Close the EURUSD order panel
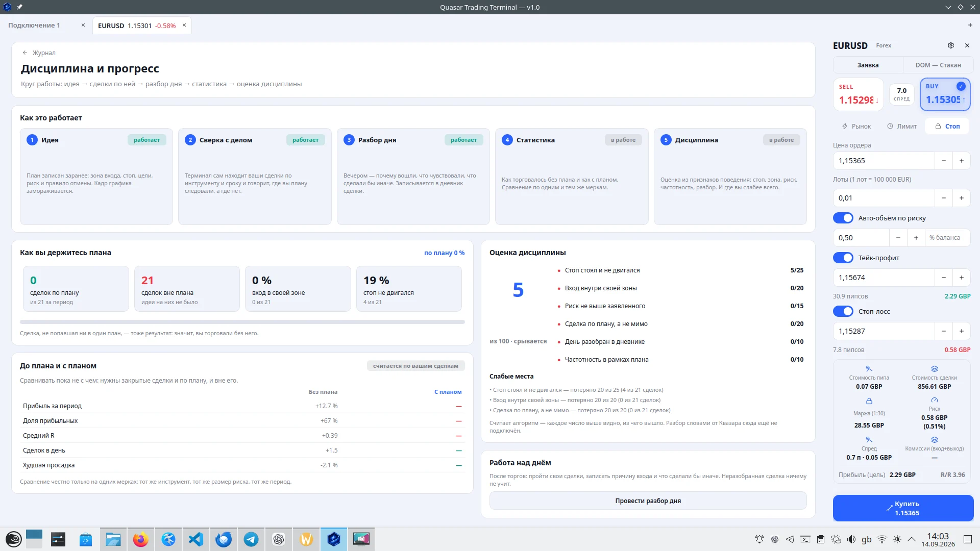Screen dimensions: 980x551 tap(967, 45)
